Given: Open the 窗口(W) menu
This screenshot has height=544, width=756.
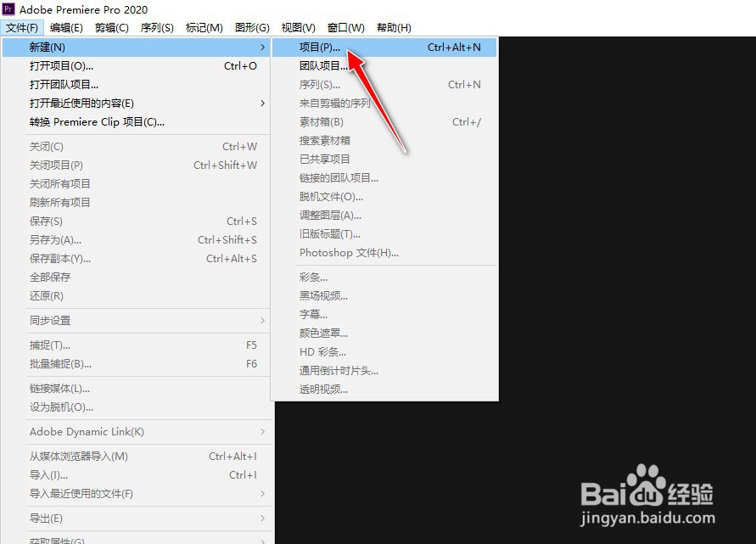Looking at the screenshot, I should tap(345, 27).
